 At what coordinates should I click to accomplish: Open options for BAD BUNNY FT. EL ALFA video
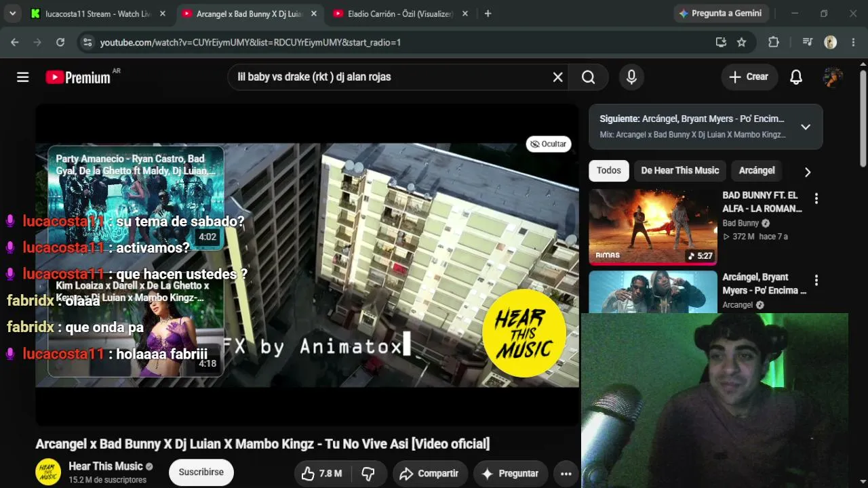pyautogui.click(x=816, y=199)
